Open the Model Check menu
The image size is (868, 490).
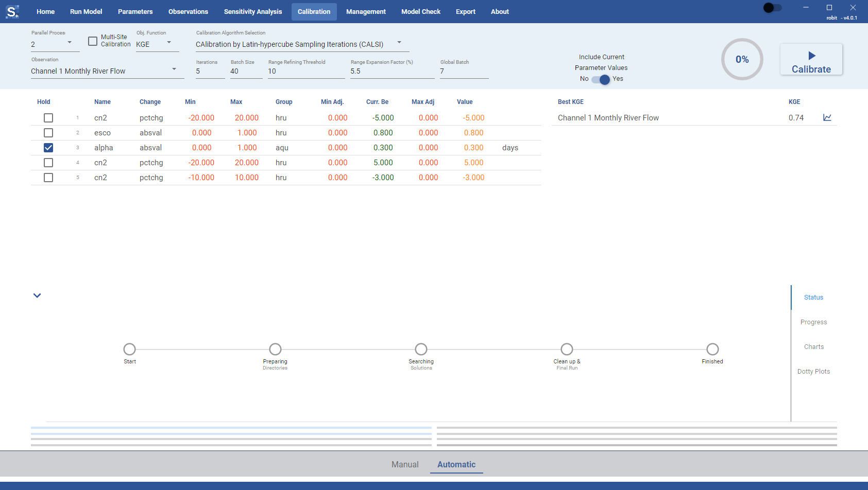tap(421, 11)
